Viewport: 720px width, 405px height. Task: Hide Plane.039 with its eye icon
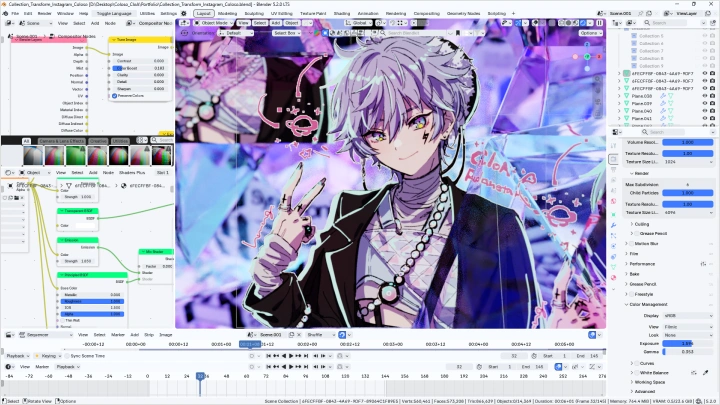[705, 103]
